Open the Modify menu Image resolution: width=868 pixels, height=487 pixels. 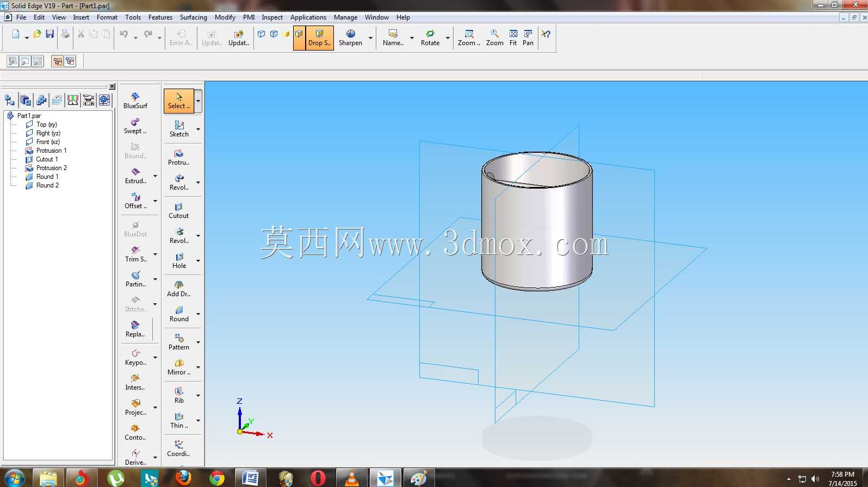pos(225,17)
